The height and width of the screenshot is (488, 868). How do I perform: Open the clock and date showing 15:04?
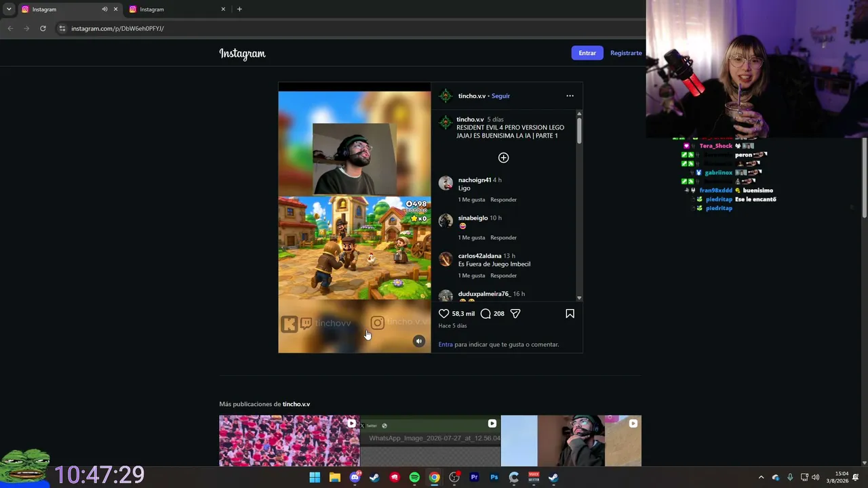[838, 477]
